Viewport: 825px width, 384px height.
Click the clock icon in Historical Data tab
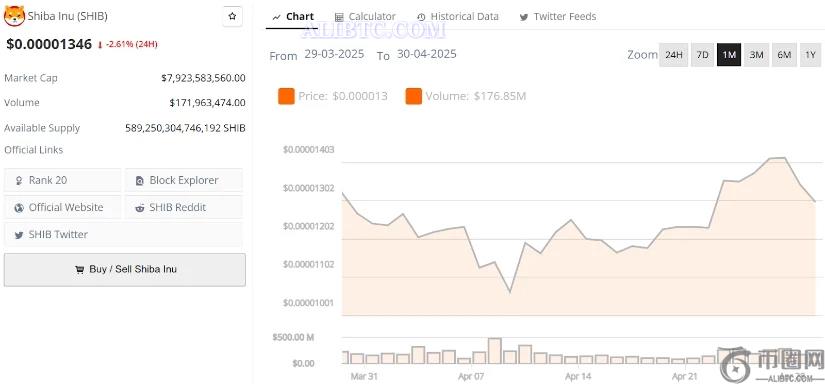[421, 17]
